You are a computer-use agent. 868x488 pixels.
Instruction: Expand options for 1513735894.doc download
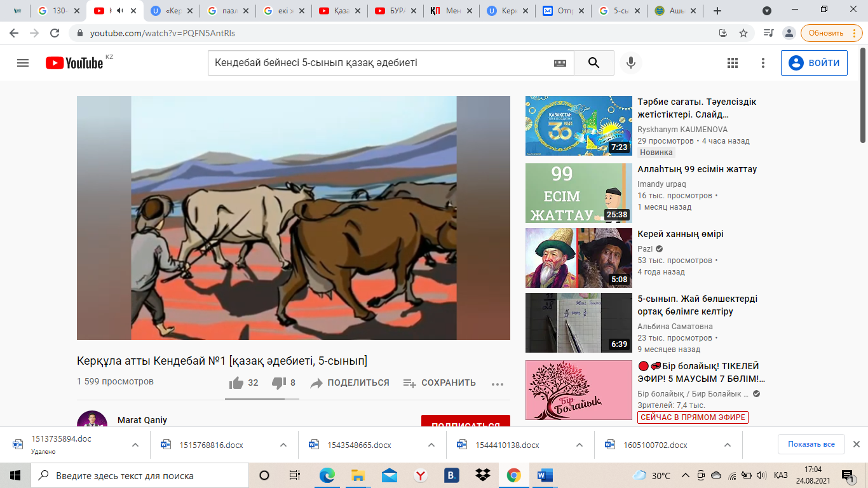(135, 445)
